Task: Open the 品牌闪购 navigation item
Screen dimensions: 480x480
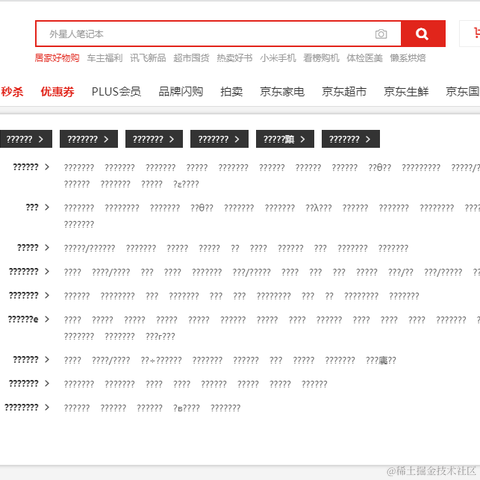Action: (x=181, y=92)
